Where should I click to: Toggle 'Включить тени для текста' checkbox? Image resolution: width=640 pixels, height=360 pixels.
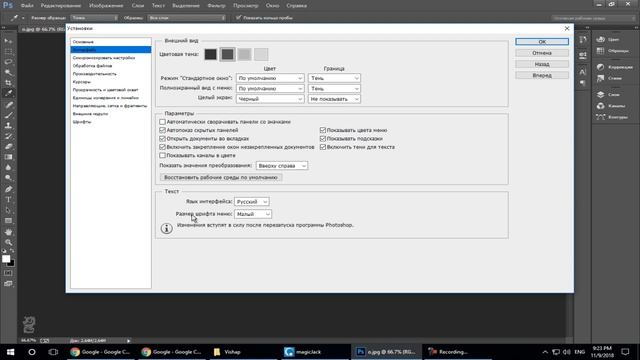[x=323, y=147]
